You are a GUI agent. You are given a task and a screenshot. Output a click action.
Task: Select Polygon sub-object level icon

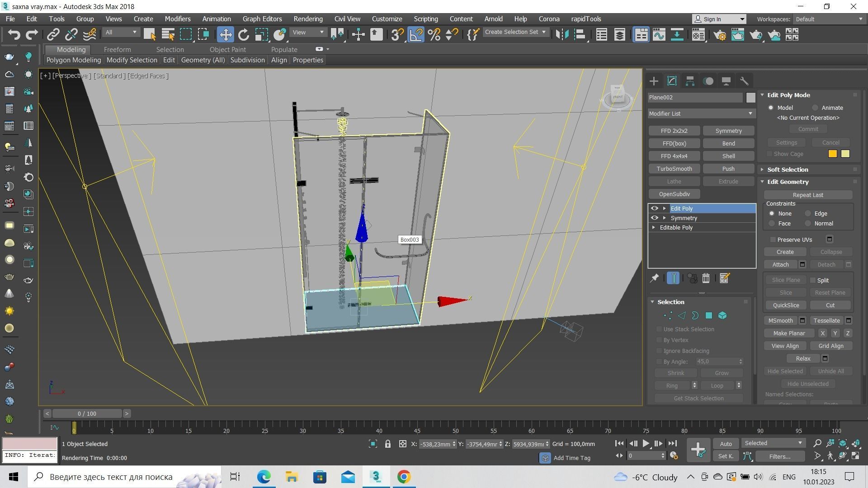(709, 315)
